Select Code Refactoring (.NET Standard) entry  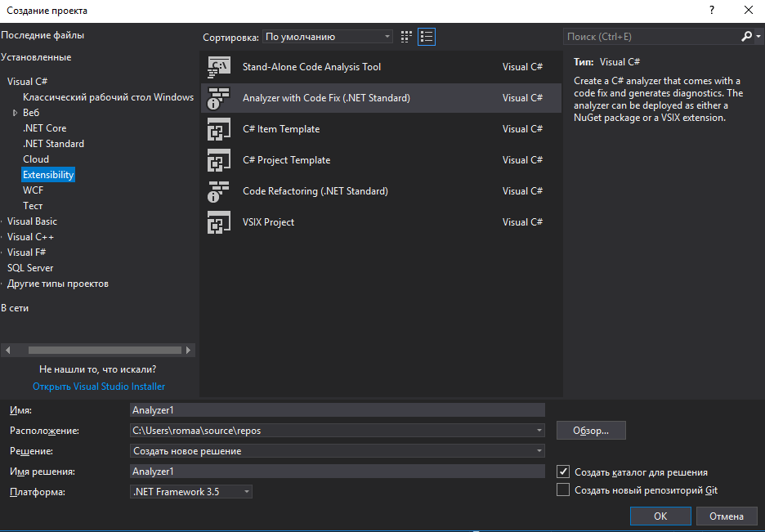click(381, 191)
